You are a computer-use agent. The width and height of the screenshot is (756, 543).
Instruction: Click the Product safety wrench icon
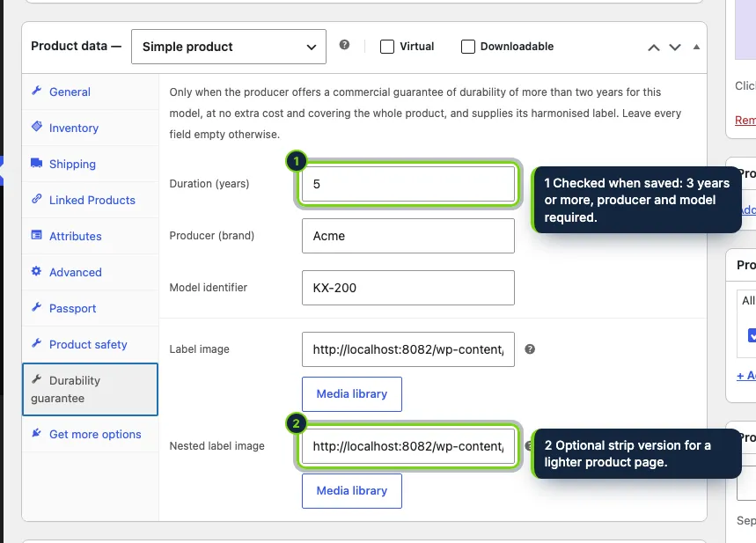pos(37,343)
